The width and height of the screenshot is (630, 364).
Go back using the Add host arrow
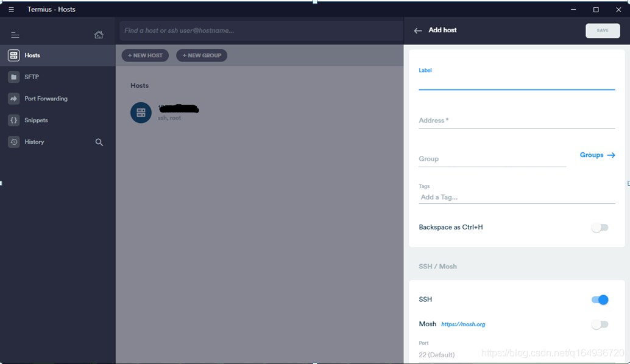pyautogui.click(x=418, y=30)
